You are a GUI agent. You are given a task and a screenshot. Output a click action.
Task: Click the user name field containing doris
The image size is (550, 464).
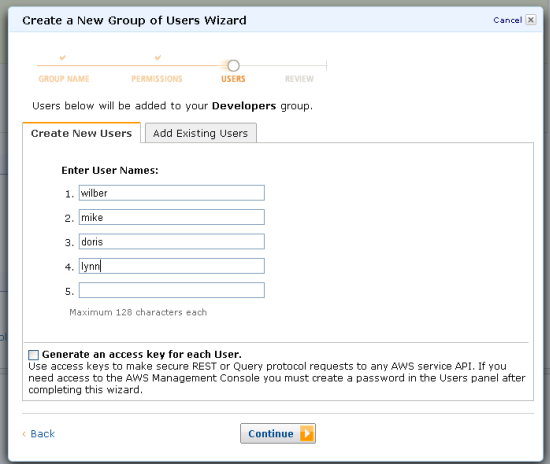tap(172, 242)
